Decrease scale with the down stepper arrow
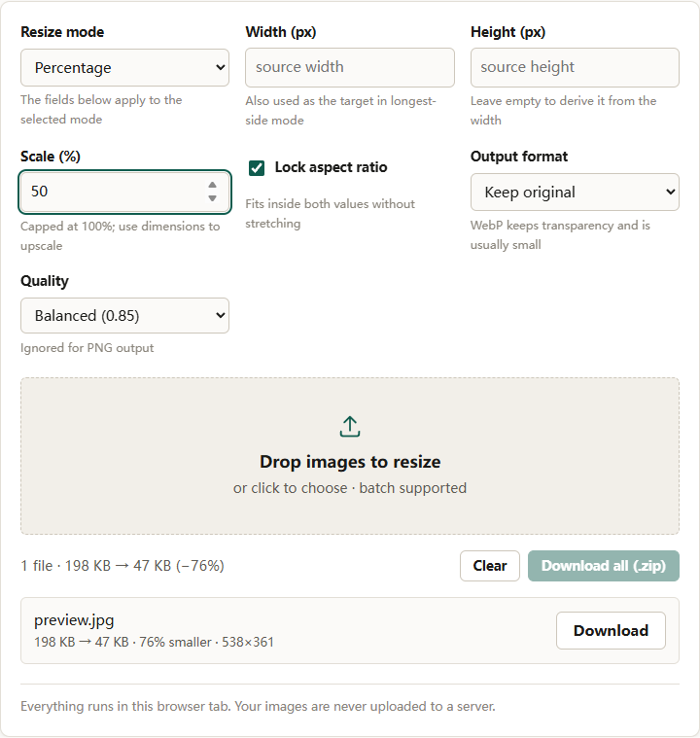The height and width of the screenshot is (738, 700). [212, 198]
